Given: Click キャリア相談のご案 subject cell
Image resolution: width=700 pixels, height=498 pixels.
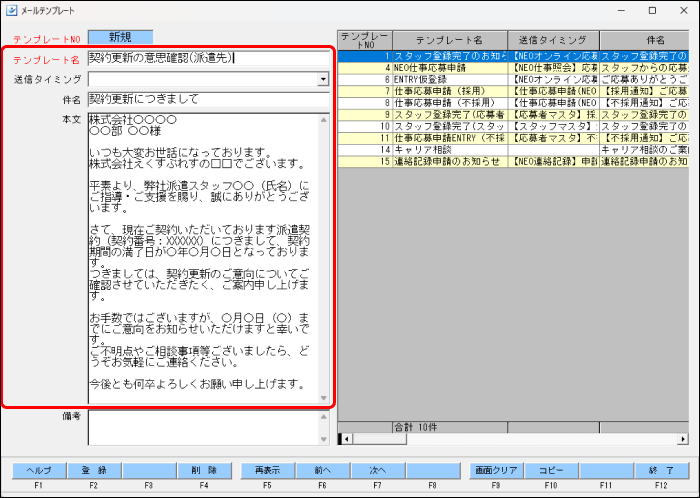Looking at the screenshot, I should (x=644, y=149).
